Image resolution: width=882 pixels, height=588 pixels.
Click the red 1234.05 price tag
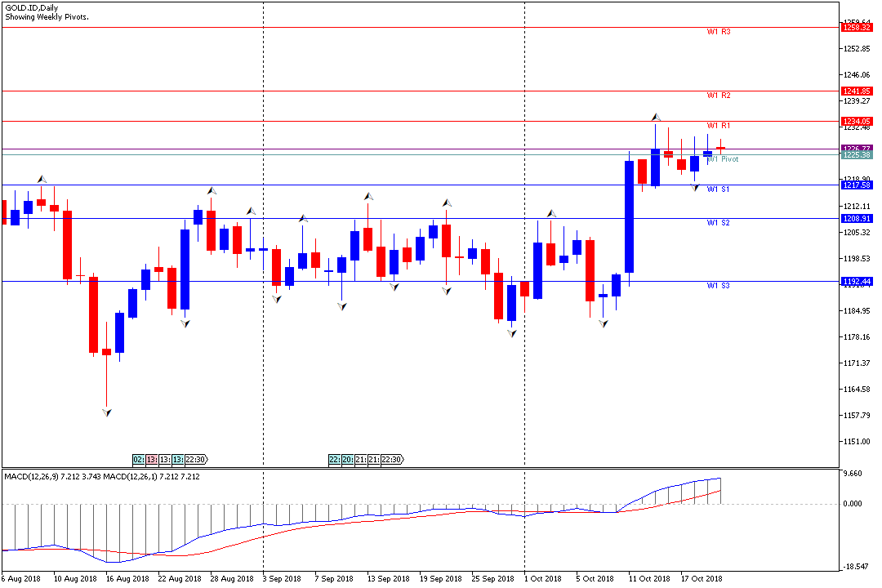[x=856, y=122]
